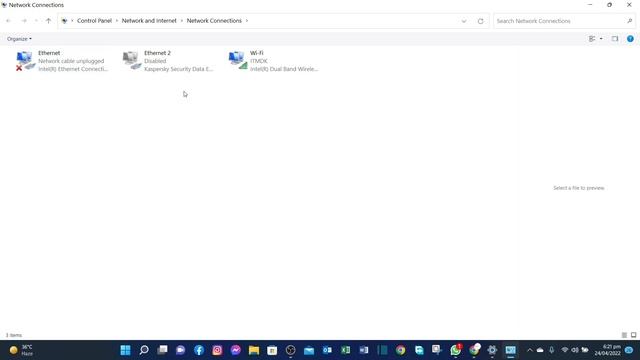Select the Ethernet adapter icon
This screenshot has height=360, width=640.
click(x=25, y=60)
